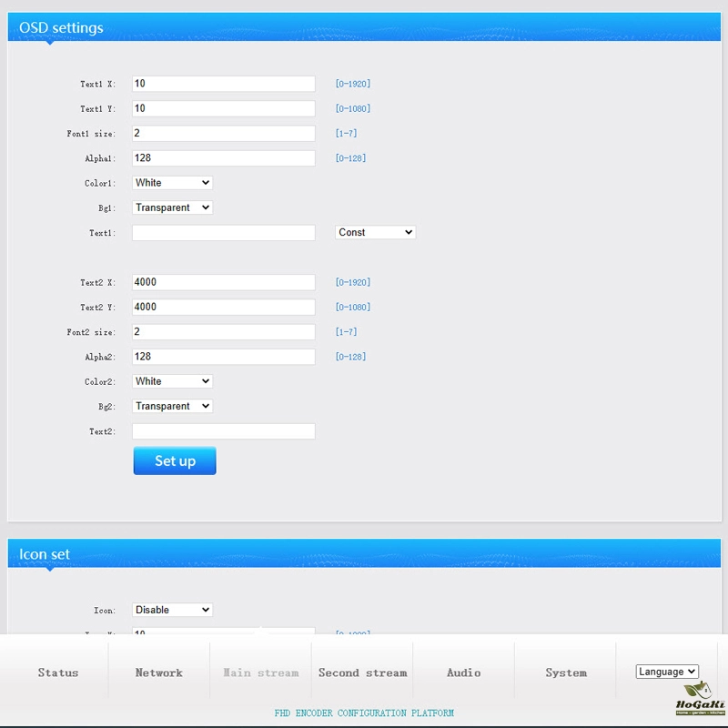
Task: Click the HoGaKi logo icon
Action: tap(700, 698)
